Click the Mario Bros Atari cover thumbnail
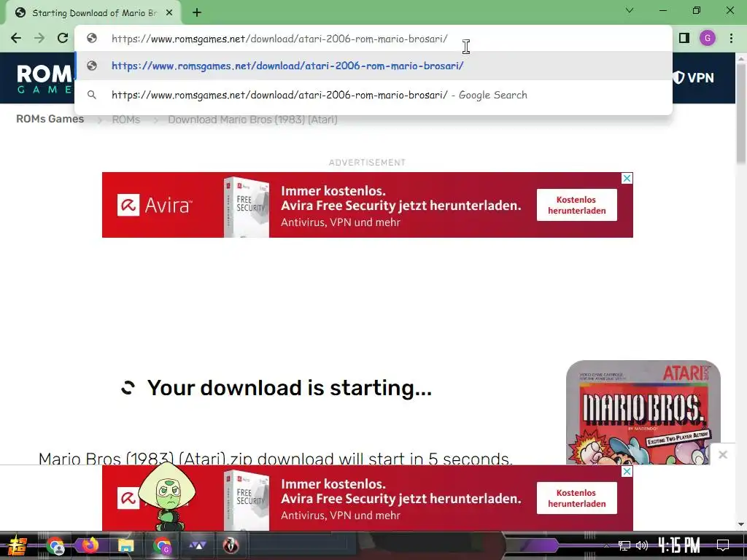Viewport: 747px width, 560px height. [x=643, y=413]
